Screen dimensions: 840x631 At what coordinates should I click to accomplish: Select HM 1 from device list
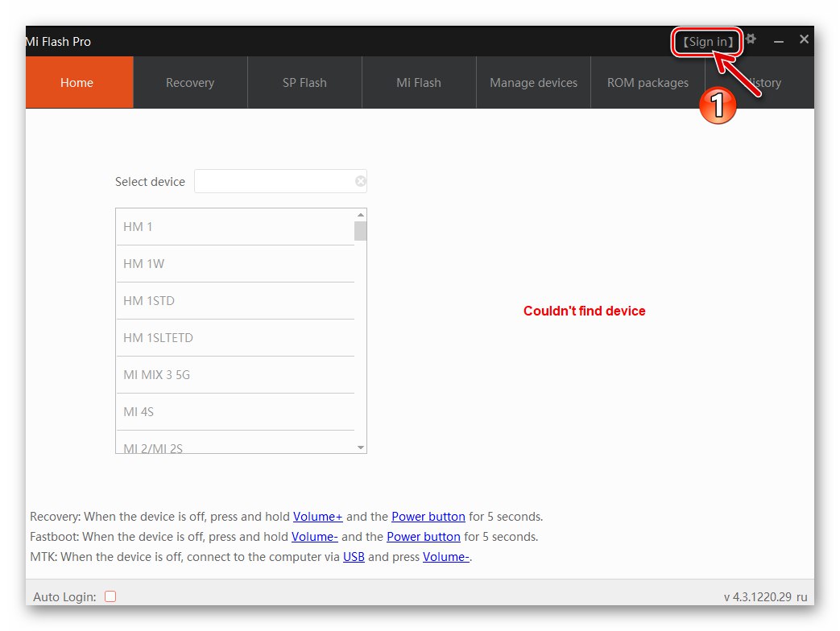(x=235, y=227)
